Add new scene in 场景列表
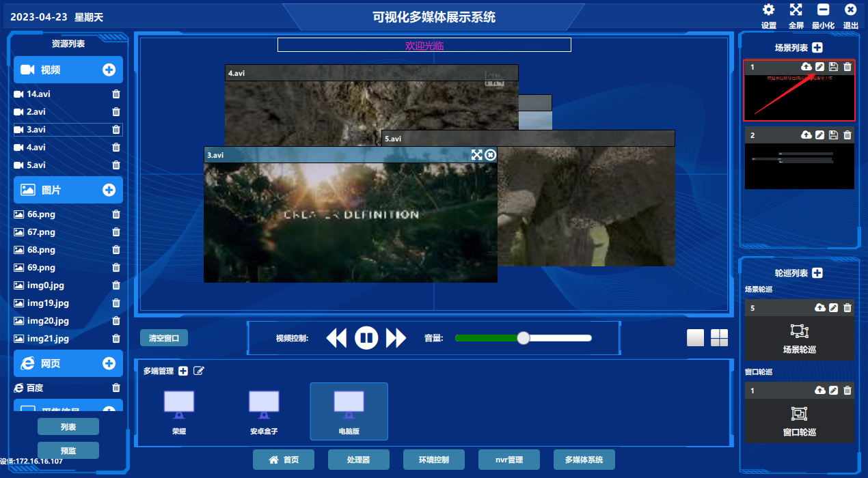Image resolution: width=868 pixels, height=478 pixels. 817,48
